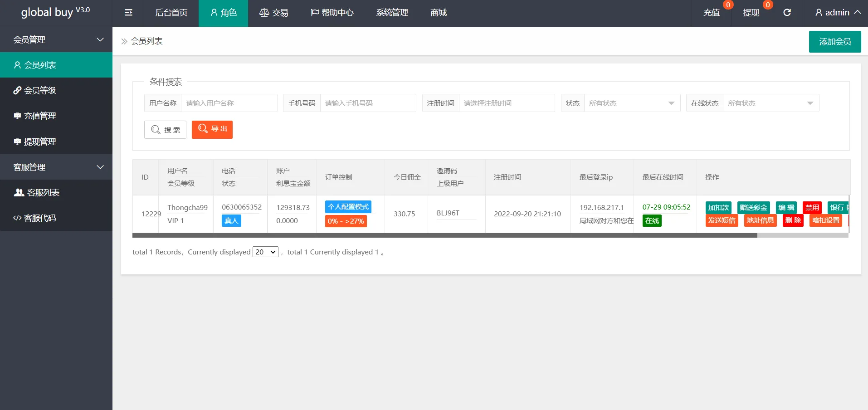Open 客服代码 sidebar item

click(40, 218)
